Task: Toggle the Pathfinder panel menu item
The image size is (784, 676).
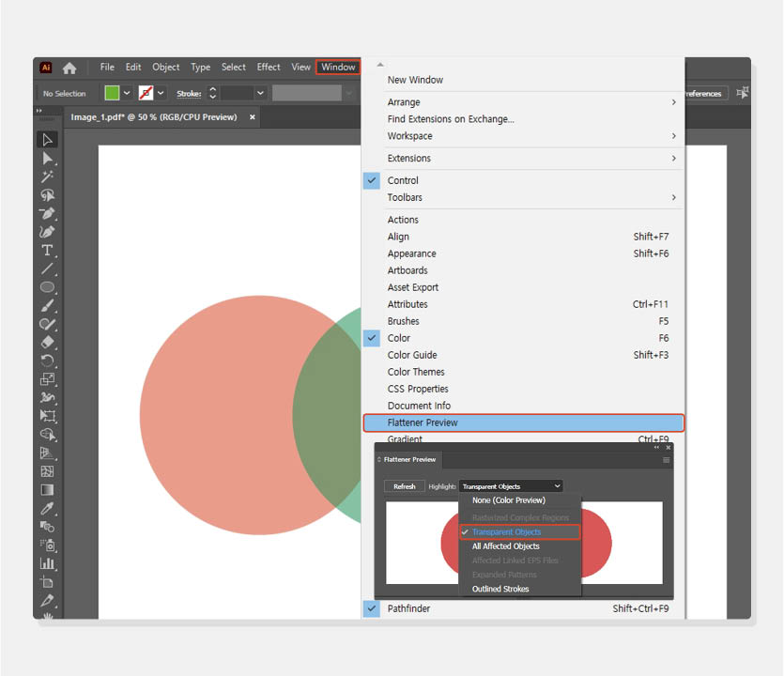Action: (x=524, y=608)
